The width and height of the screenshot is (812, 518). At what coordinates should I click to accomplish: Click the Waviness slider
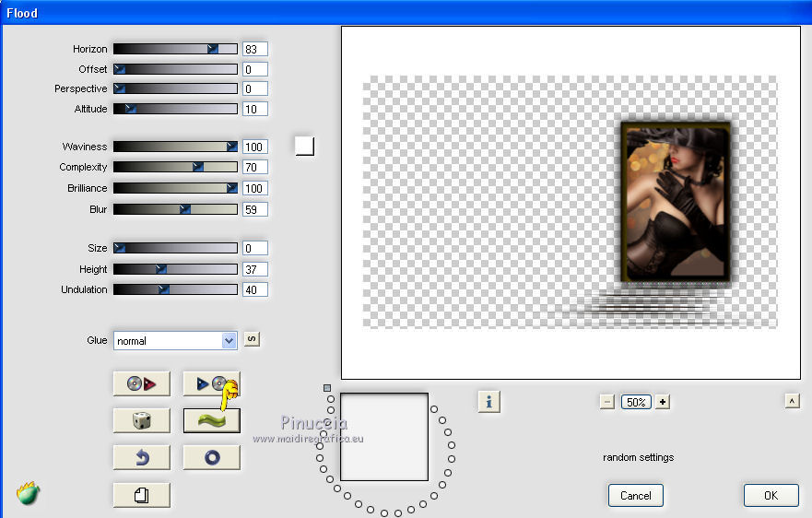coord(175,147)
